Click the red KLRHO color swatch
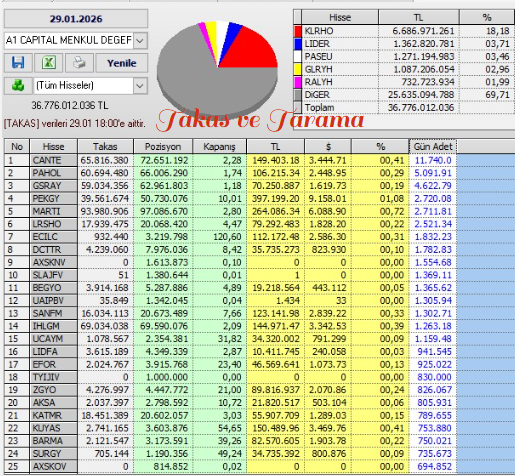Screen dimensions: 515x476 click(298, 31)
